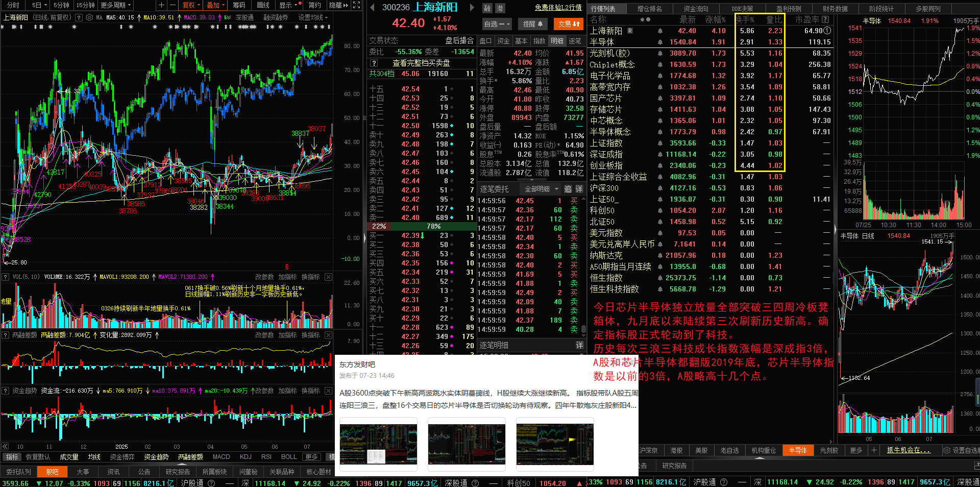This screenshot has height=487, width=980.
Task: Click help icon next to 上海新阳 chart title
Action: click(79, 17)
